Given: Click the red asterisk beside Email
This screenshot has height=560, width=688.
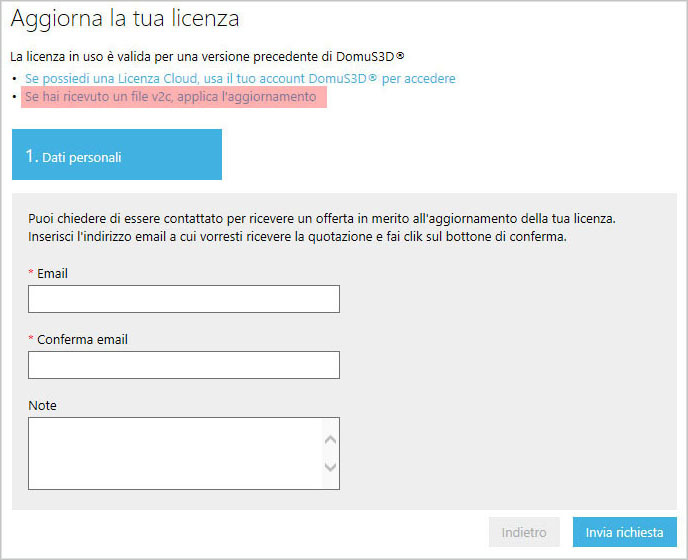Looking at the screenshot, I should pos(31,273).
